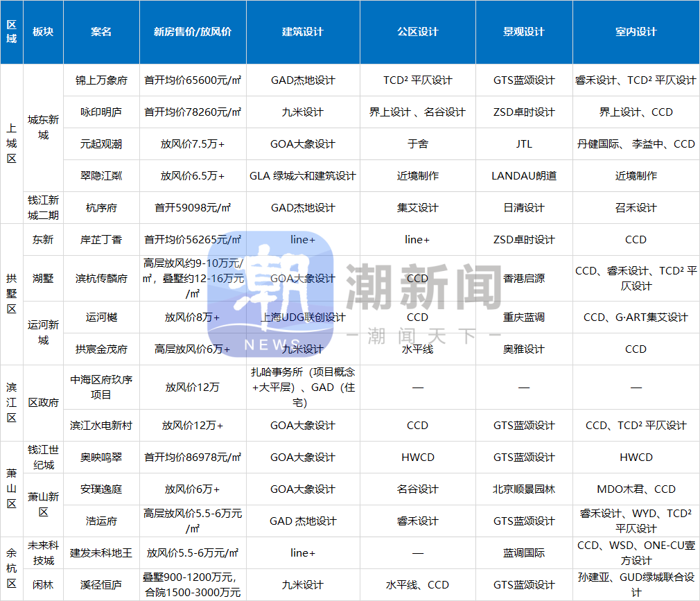The image size is (700, 601).
Task: Select the 'CCD、G·ART集艾设计' interior cell
Action: 636,317
